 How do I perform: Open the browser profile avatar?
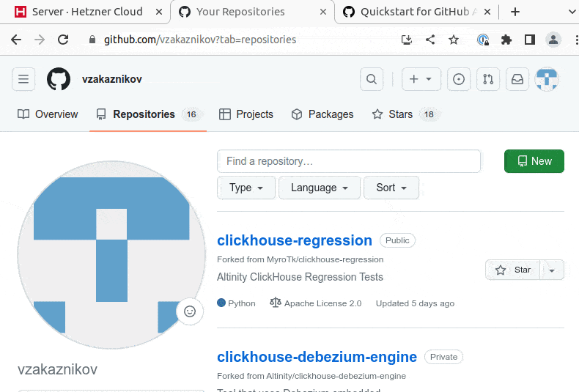553,40
